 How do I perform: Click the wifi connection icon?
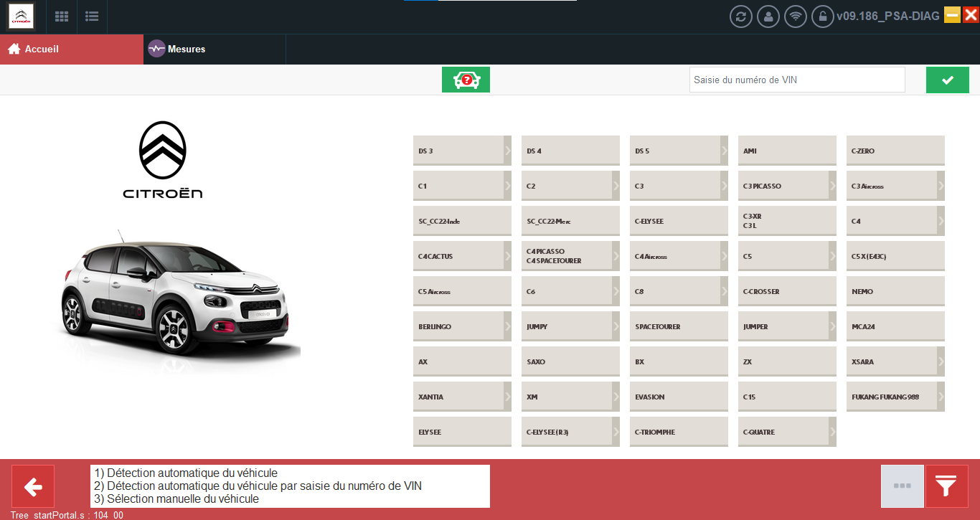796,16
